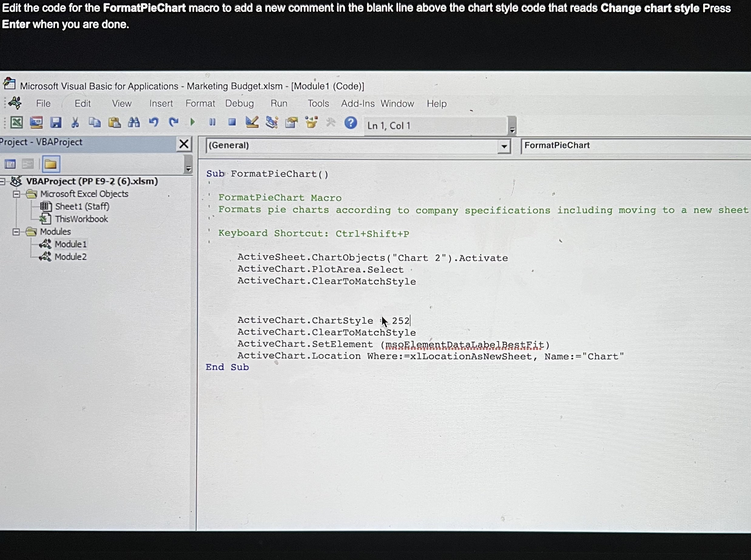Click the Undo arrow icon
The image size is (751, 560).
tap(154, 122)
